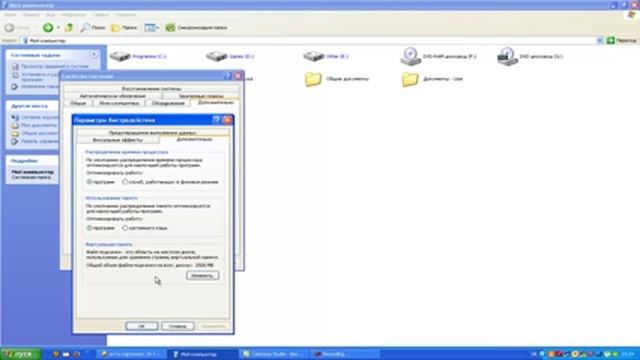Click the Применить button in performance dialog
Viewport: 640px width, 360px height.
coord(213,326)
